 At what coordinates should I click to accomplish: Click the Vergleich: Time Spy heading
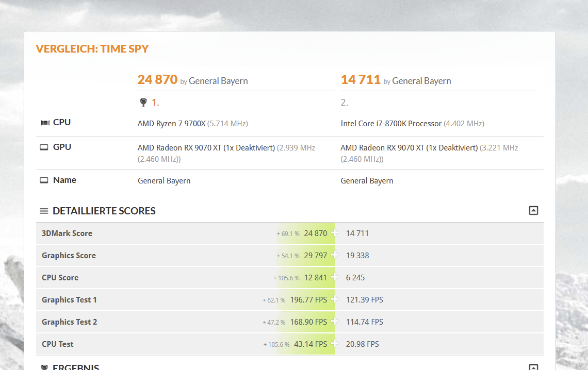pos(92,48)
